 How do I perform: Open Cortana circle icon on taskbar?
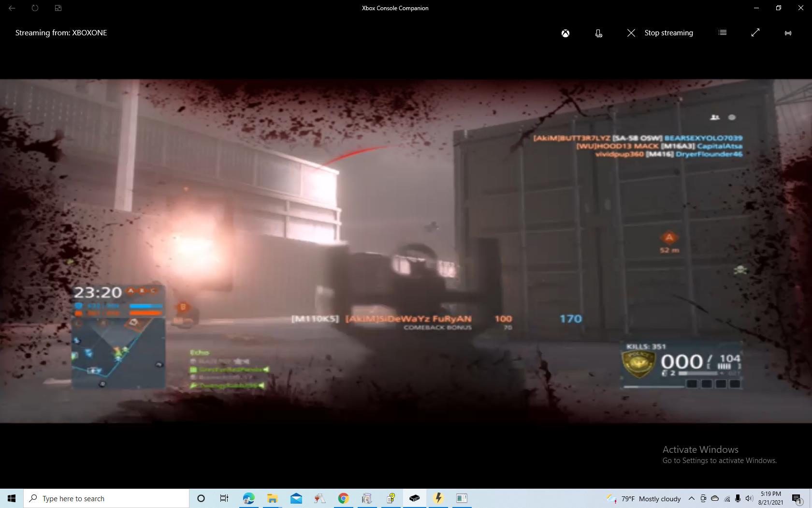[x=201, y=498]
